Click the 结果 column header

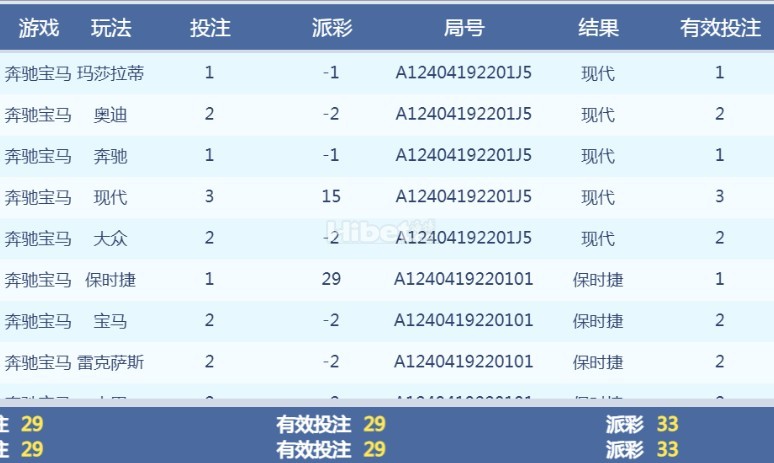tap(598, 28)
